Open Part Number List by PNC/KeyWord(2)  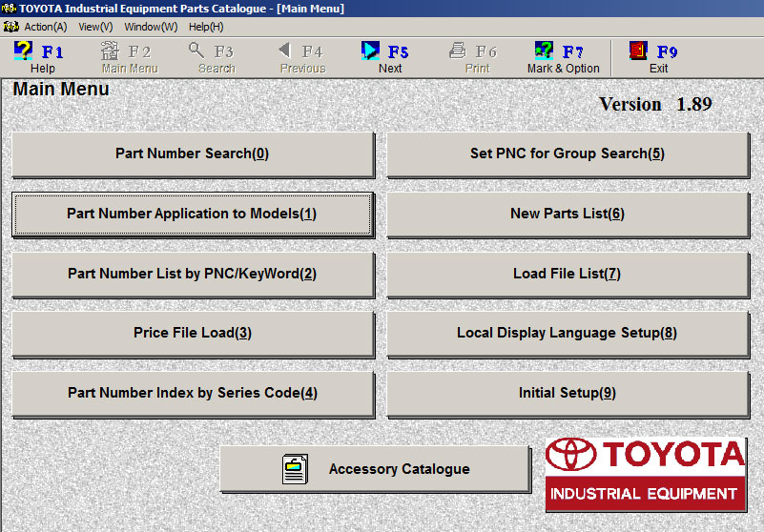[x=193, y=274]
